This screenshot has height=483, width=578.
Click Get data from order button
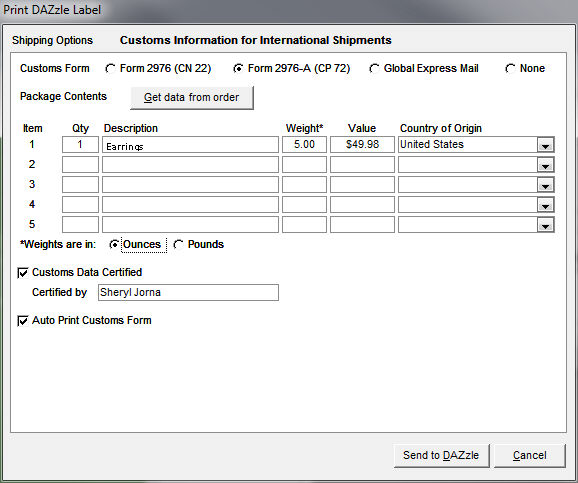click(192, 98)
